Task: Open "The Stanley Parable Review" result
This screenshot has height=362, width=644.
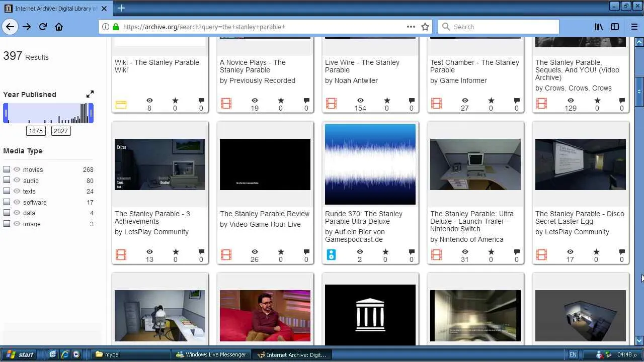Action: tap(265, 214)
